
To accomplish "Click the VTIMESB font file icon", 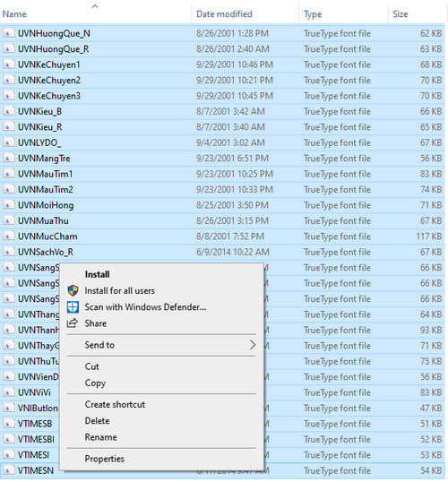I will (9, 424).
